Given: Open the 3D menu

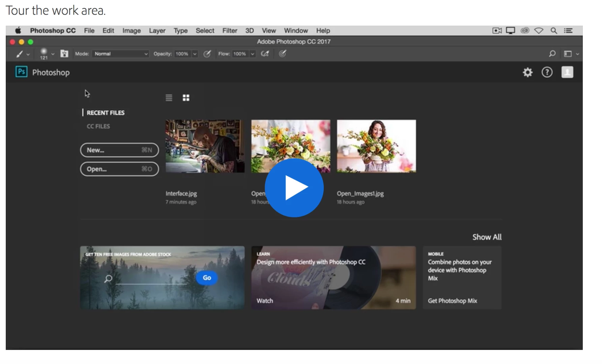Looking at the screenshot, I should point(250,31).
